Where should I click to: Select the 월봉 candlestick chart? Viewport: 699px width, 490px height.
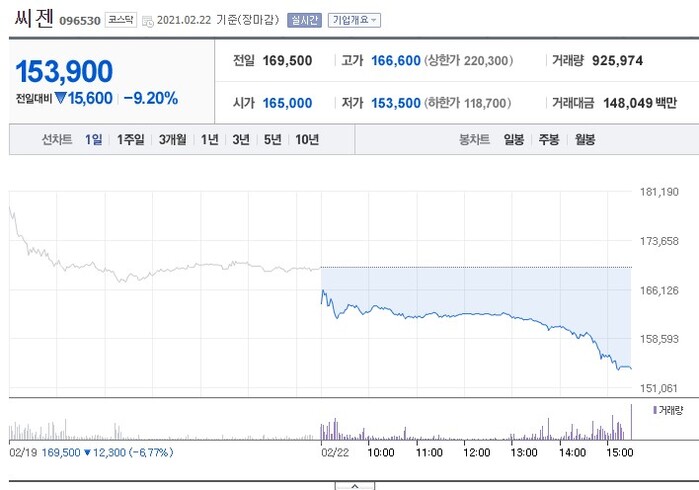(x=584, y=140)
